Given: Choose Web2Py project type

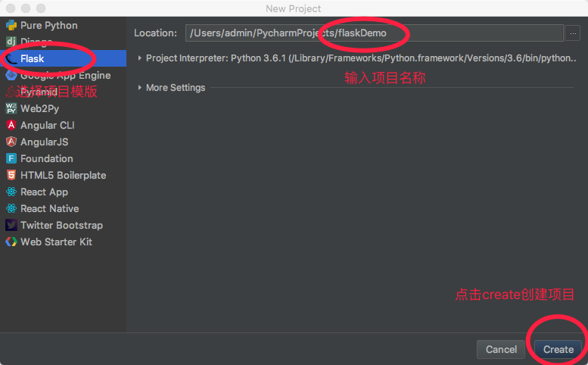Looking at the screenshot, I should pyautogui.click(x=63, y=108).
